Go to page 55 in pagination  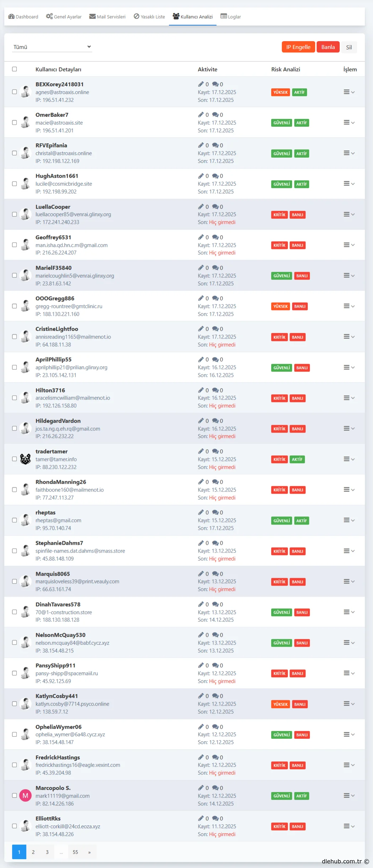pyautogui.click(x=75, y=852)
